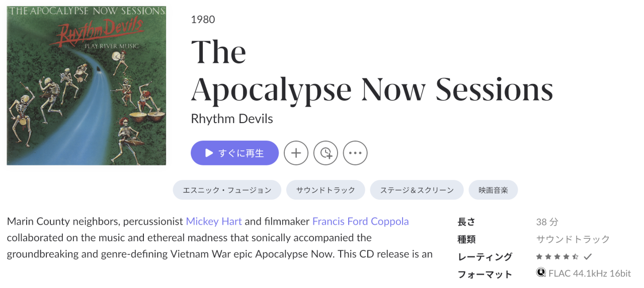Image resolution: width=644 pixels, height=288 pixels.
Task: Click the Apocalypse Now Sessions album title
Action: pyautogui.click(x=372, y=90)
